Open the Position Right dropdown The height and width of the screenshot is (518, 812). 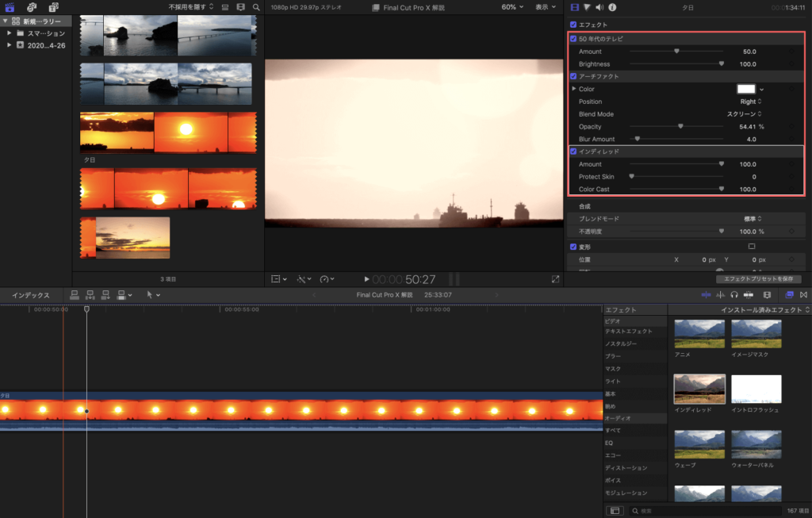(x=751, y=102)
